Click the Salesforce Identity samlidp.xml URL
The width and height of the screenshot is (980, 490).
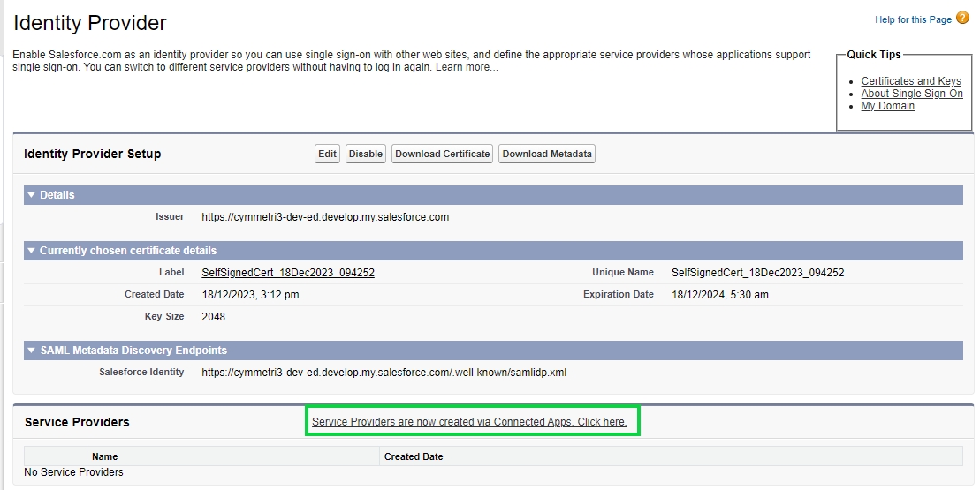pyautogui.click(x=384, y=373)
